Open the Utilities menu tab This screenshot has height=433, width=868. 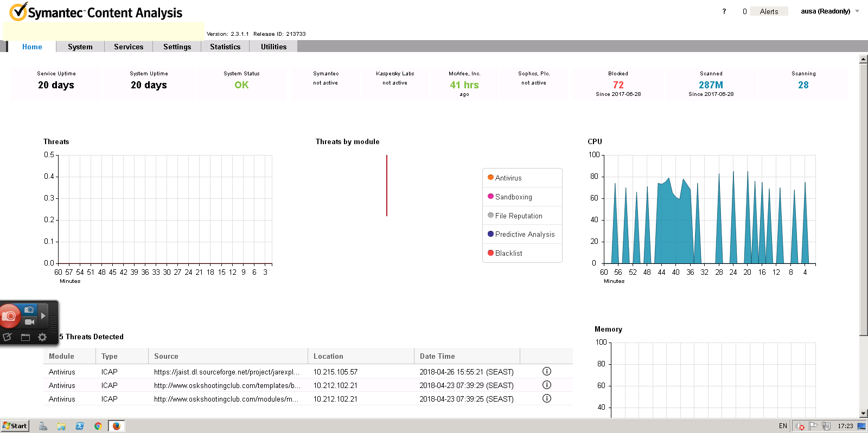coord(273,47)
